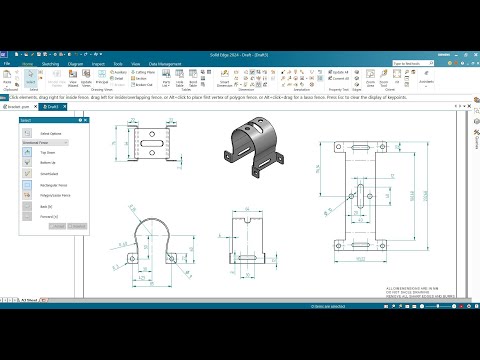Select the Principal view tool
Image resolution: width=480 pixels, height=360 pixels.
pyautogui.click(x=102, y=77)
